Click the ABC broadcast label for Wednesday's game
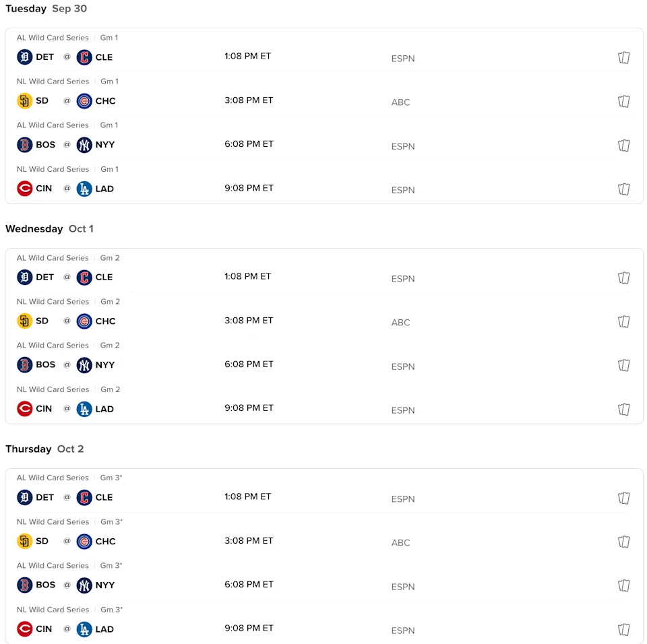 401,323
